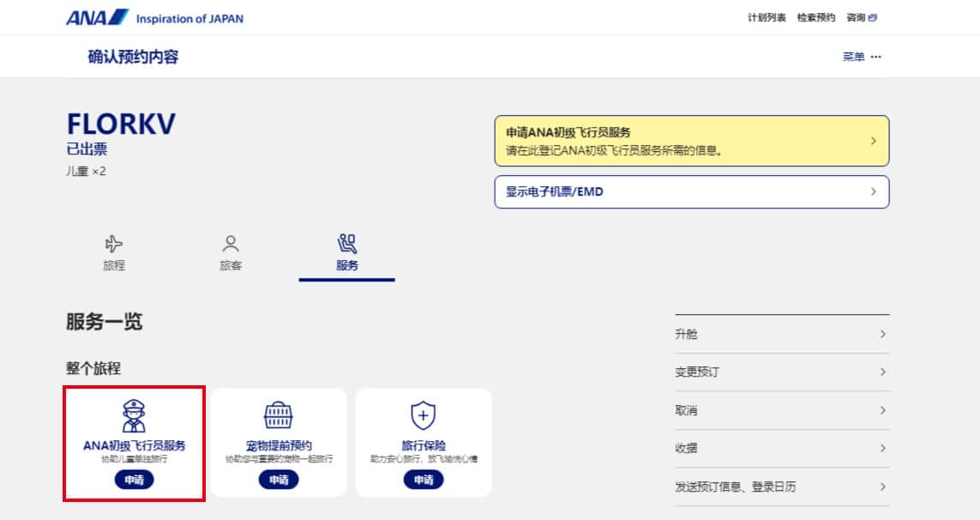
Task: Expand the yellow 申请ANA初级飞行员服务 banner
Action: [691, 141]
